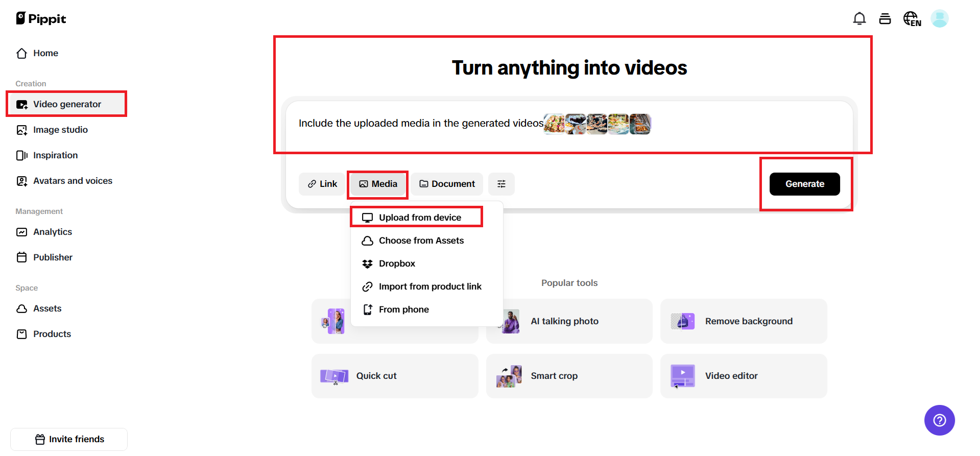Click the Link button
This screenshot has height=456, width=980.
click(322, 184)
